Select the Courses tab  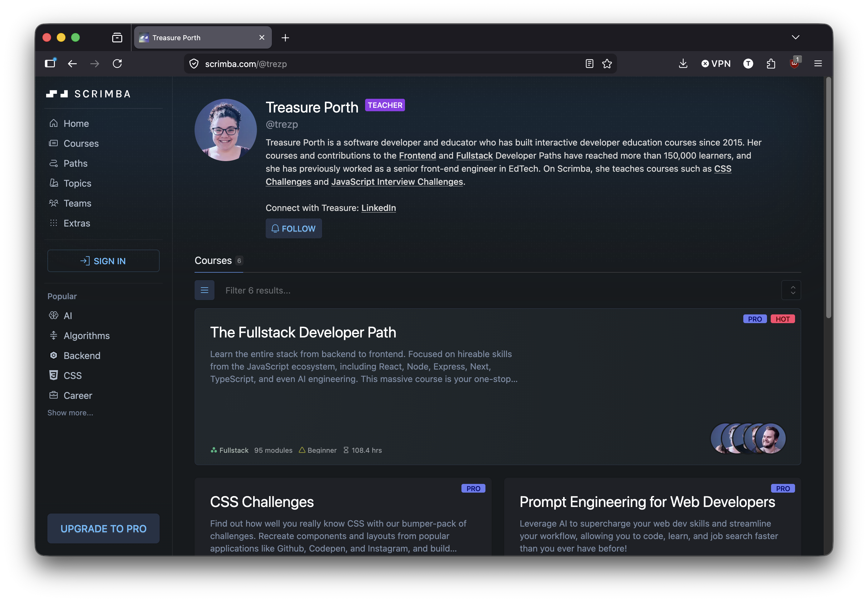[x=219, y=260]
